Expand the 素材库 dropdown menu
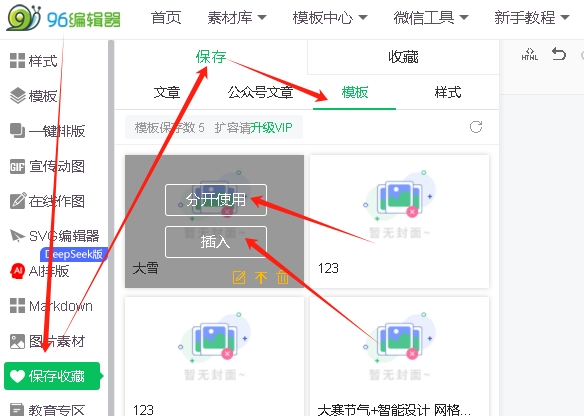 point(237,18)
